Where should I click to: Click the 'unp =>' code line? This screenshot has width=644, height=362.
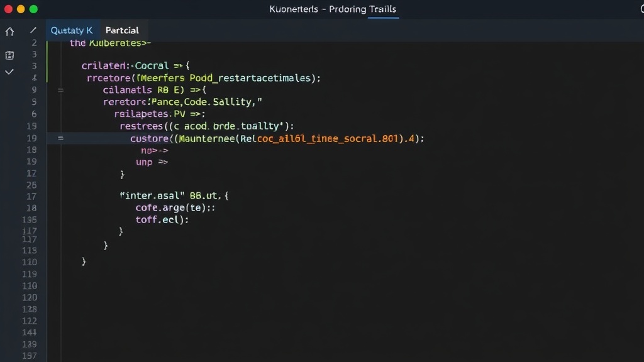tap(152, 162)
